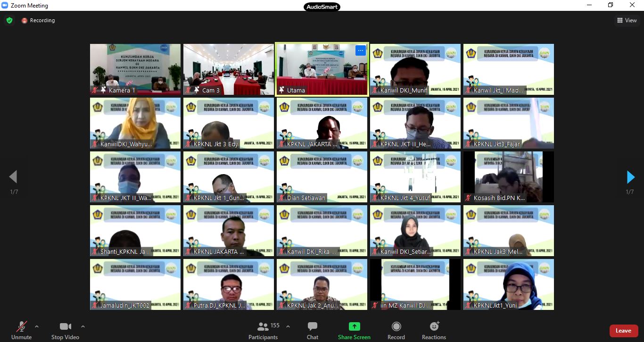644x342 pixels.
Task: Open the View layout menu
Action: point(627,20)
